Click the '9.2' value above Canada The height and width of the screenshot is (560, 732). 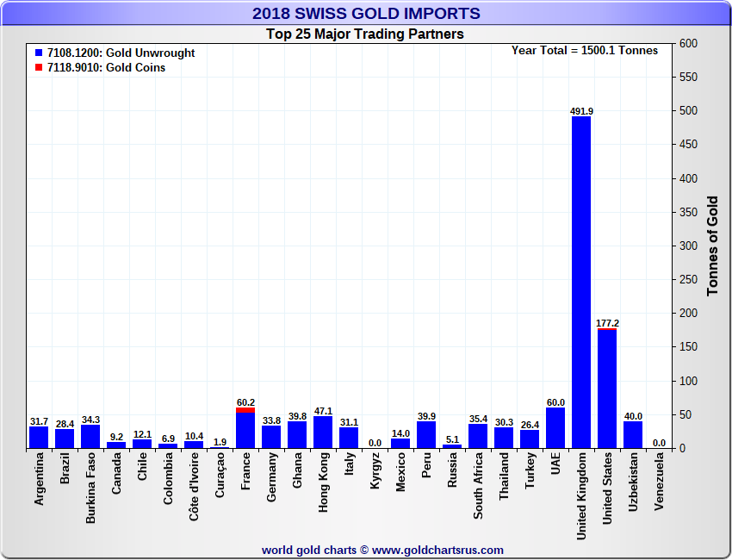click(117, 437)
